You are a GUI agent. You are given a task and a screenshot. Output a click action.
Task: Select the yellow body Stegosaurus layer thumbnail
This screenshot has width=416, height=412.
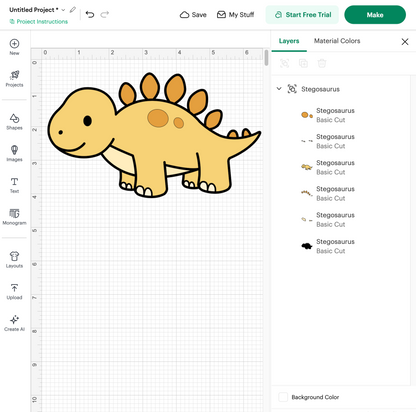[307, 167]
